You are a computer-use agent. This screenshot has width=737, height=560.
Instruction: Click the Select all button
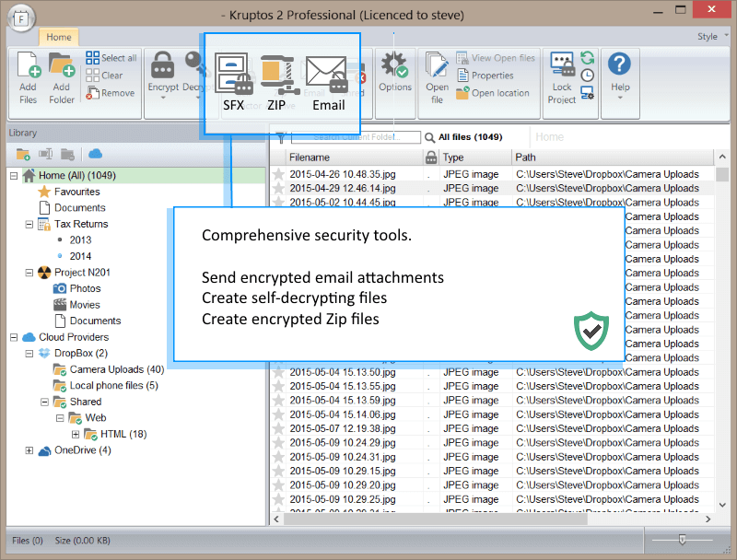111,58
